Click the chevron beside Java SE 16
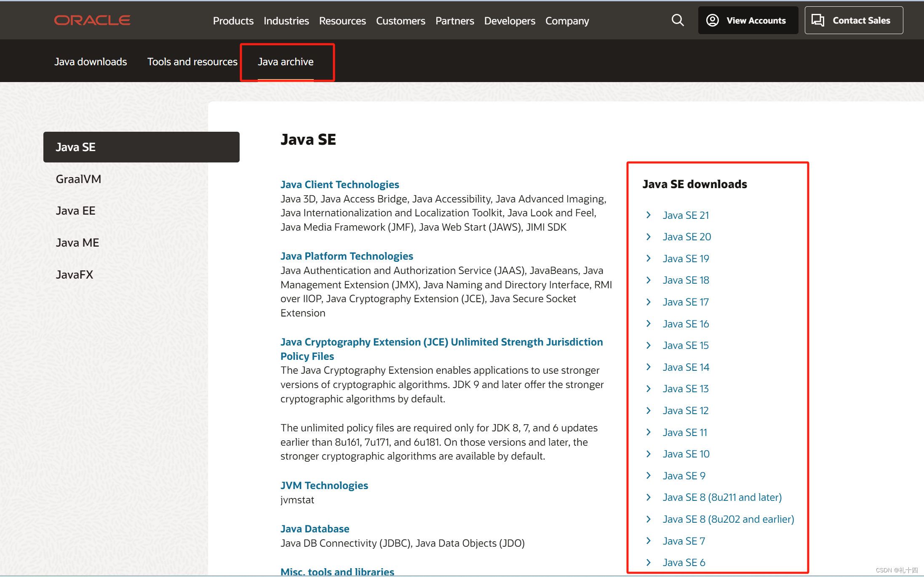The height and width of the screenshot is (577, 924). pos(649,324)
